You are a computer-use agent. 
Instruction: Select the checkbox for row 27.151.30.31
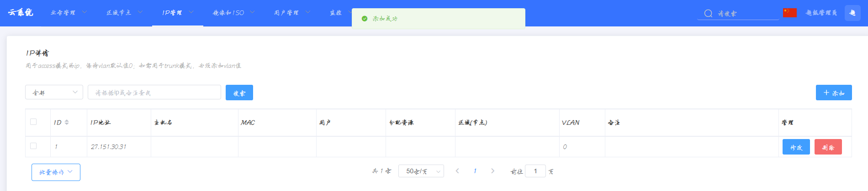[33, 146]
